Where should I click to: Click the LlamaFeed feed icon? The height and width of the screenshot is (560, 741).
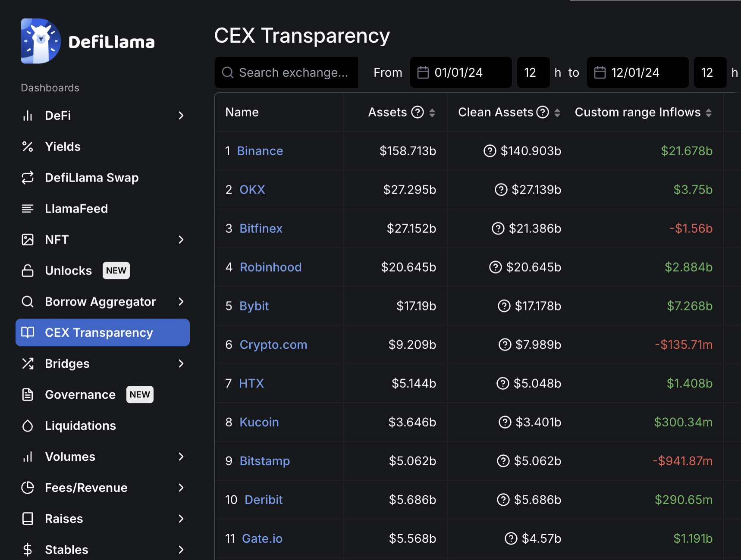(28, 208)
